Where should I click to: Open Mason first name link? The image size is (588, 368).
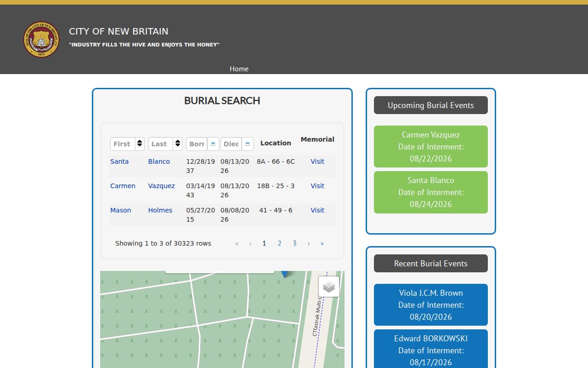click(x=120, y=210)
